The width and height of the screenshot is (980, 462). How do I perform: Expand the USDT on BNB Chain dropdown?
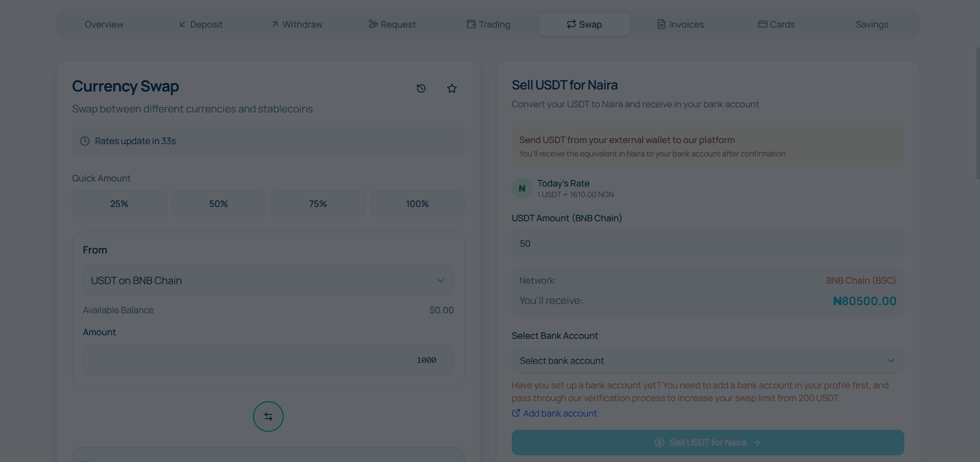268,281
